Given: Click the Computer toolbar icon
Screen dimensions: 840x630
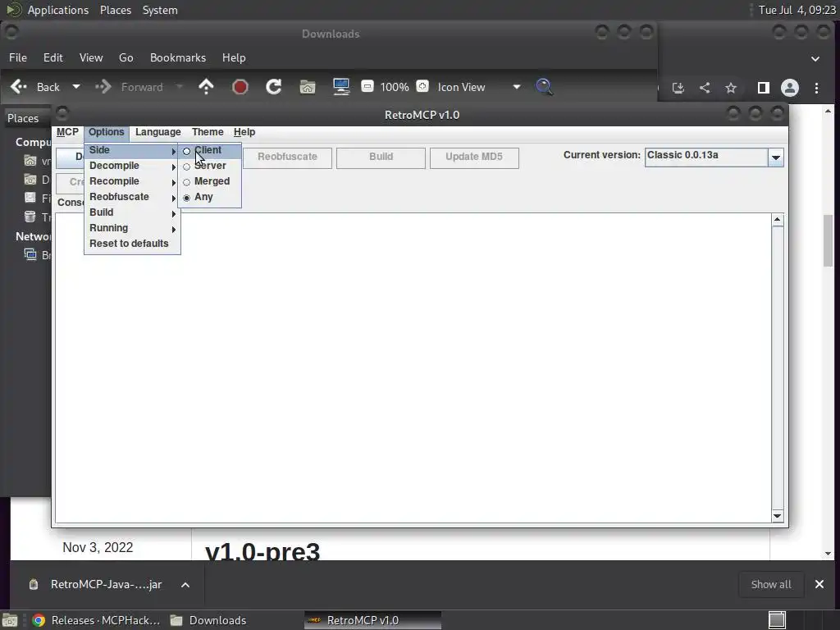Looking at the screenshot, I should click(341, 87).
